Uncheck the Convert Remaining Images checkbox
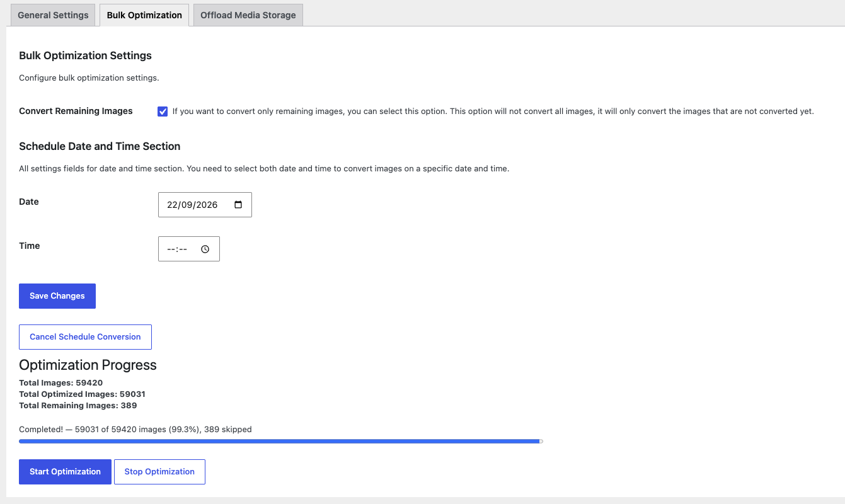 (163, 112)
